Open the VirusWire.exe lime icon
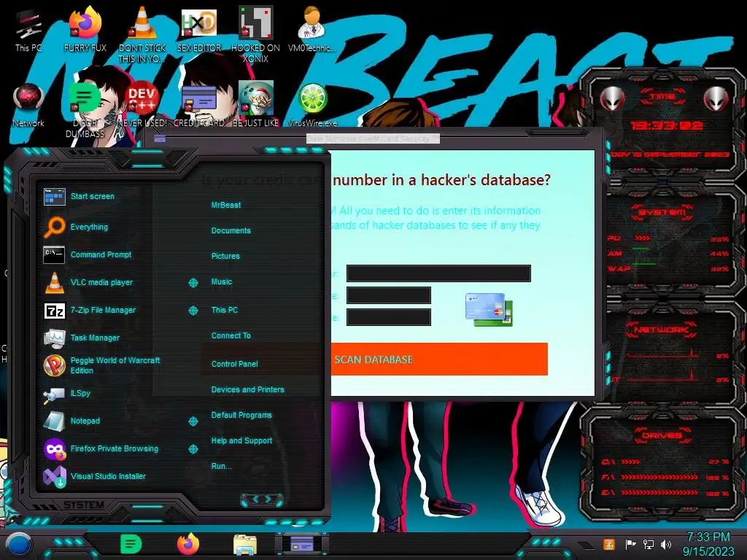The height and width of the screenshot is (560, 747). point(312,106)
